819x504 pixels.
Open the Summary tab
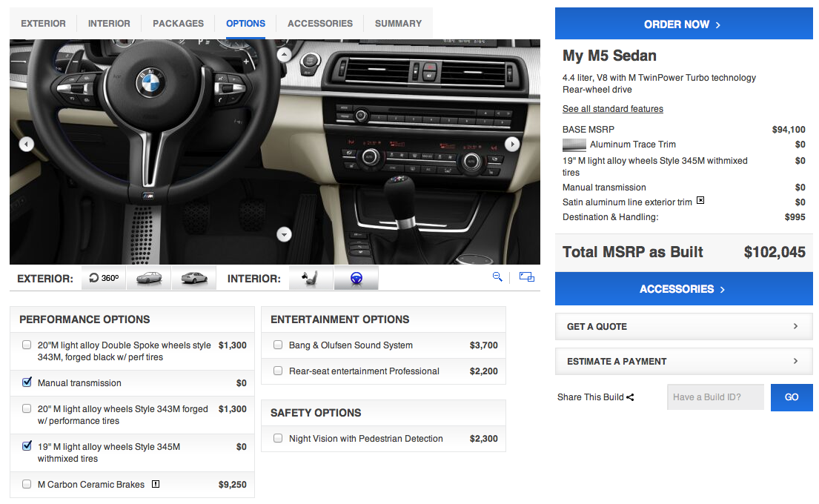[398, 24]
